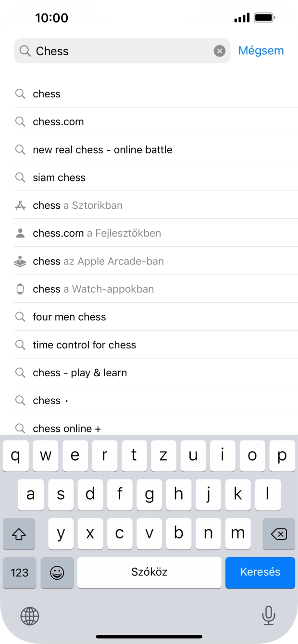The height and width of the screenshot is (644, 298).
Task: Tap the blue 'Keresés' search key
Action: (x=260, y=572)
